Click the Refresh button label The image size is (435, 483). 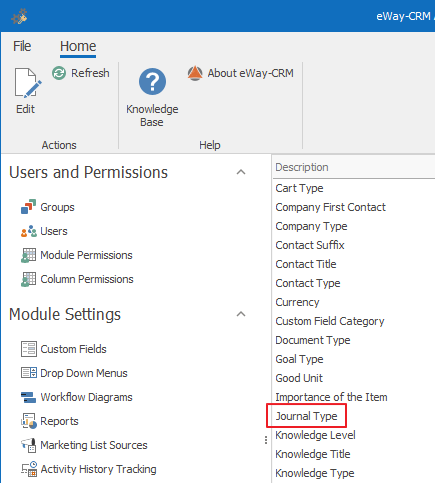click(x=90, y=73)
